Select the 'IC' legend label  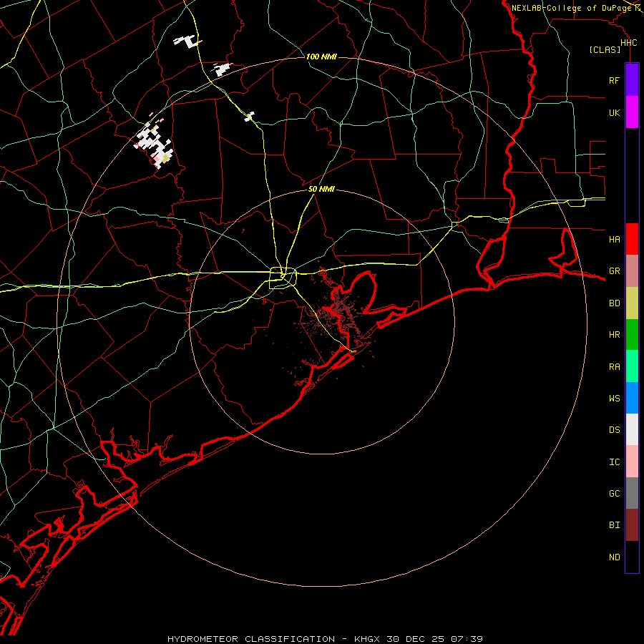614,462
